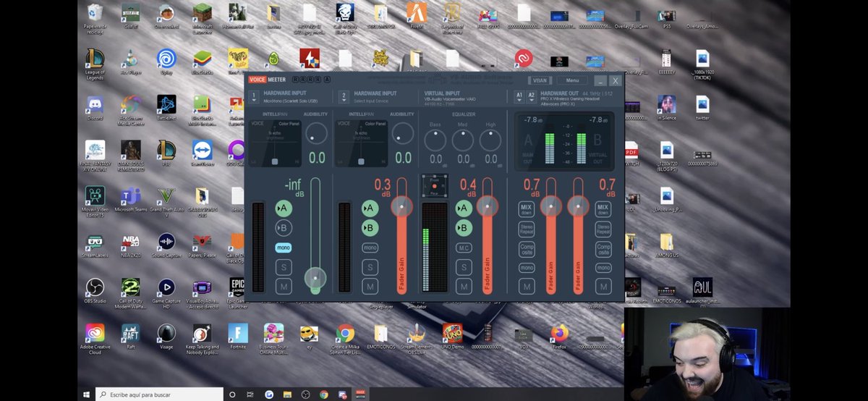Image resolution: width=868 pixels, height=401 pixels.
Task: Open the Grand Theft Auto V shortcut
Action: click(x=166, y=198)
